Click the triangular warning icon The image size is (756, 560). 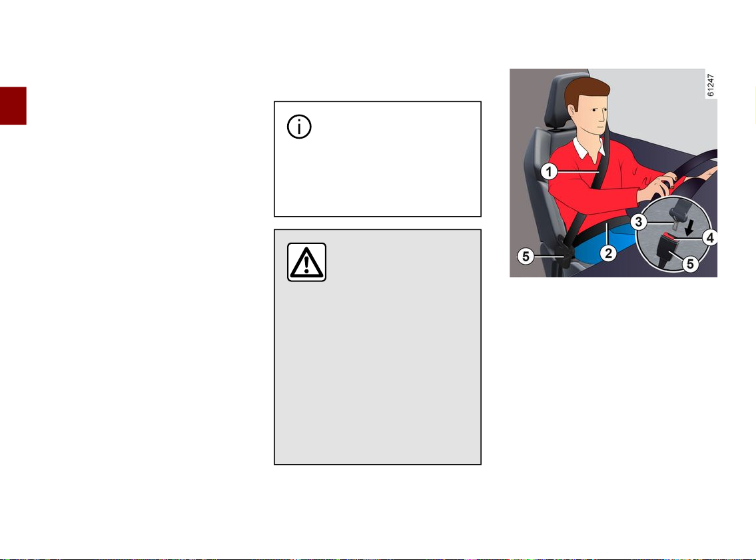[x=306, y=262]
